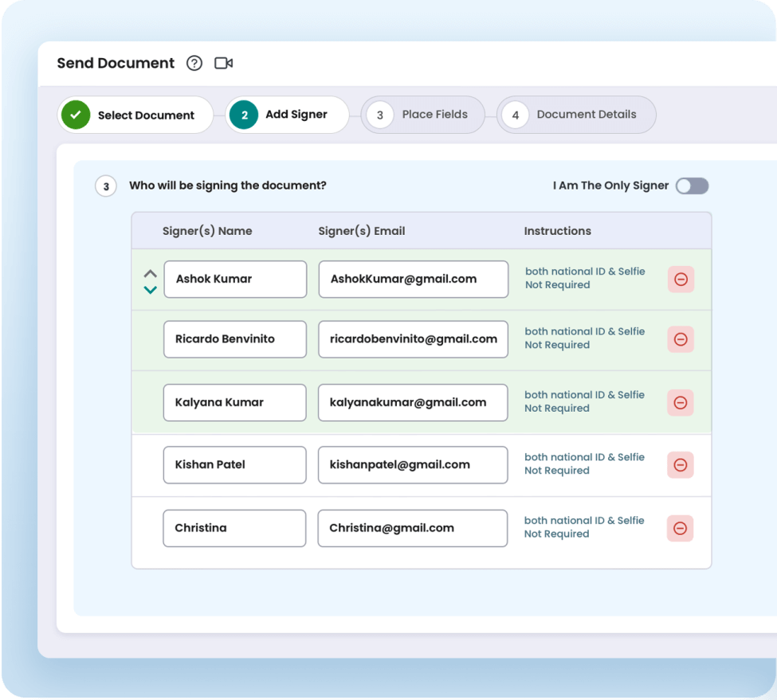Delete the Kalyana Kumar signer row

pyautogui.click(x=681, y=403)
